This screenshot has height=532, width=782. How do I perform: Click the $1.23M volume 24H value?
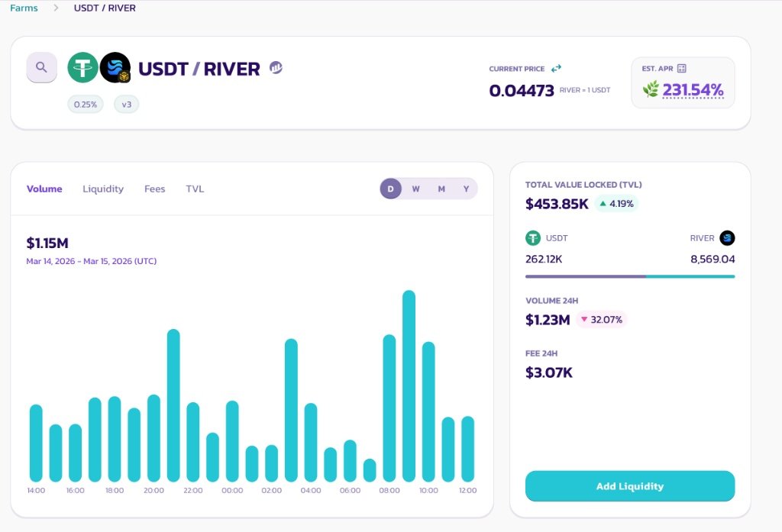(548, 320)
